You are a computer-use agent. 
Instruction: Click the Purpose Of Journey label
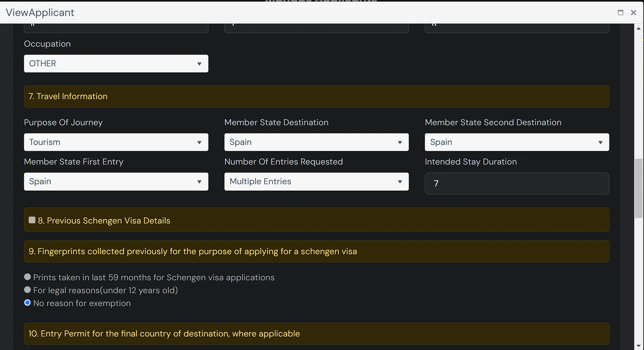pyautogui.click(x=63, y=122)
